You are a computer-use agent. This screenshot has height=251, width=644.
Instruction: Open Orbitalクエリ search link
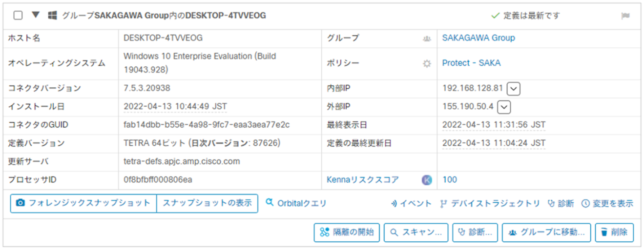click(x=296, y=203)
